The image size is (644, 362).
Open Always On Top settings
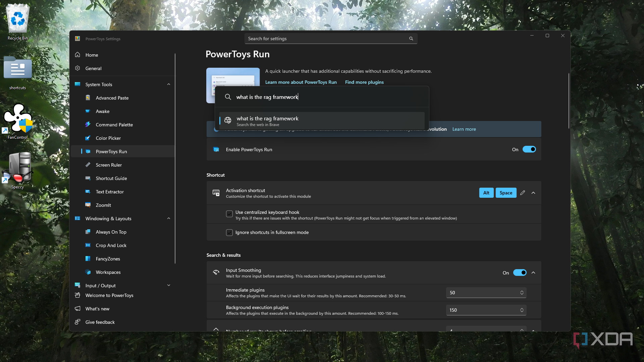123,232
